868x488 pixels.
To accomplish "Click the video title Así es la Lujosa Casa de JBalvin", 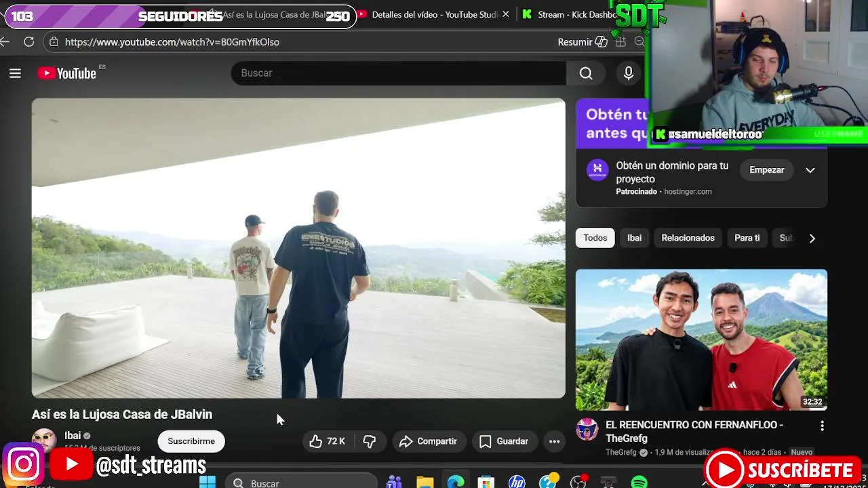I will pyautogui.click(x=122, y=414).
